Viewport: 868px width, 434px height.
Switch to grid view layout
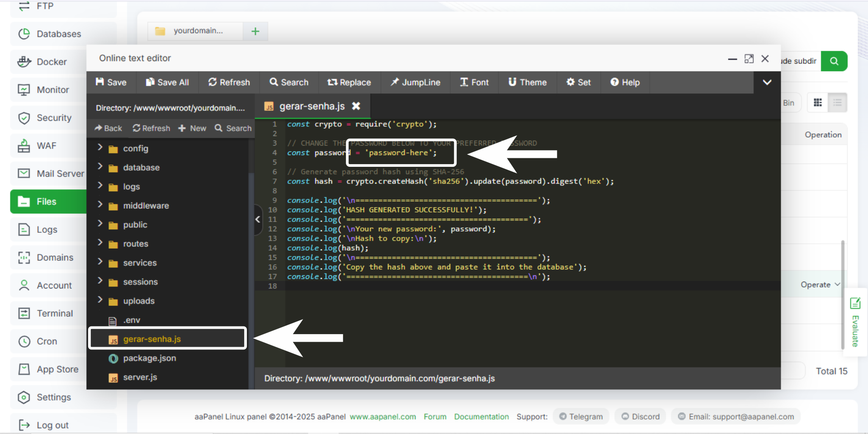coord(817,103)
